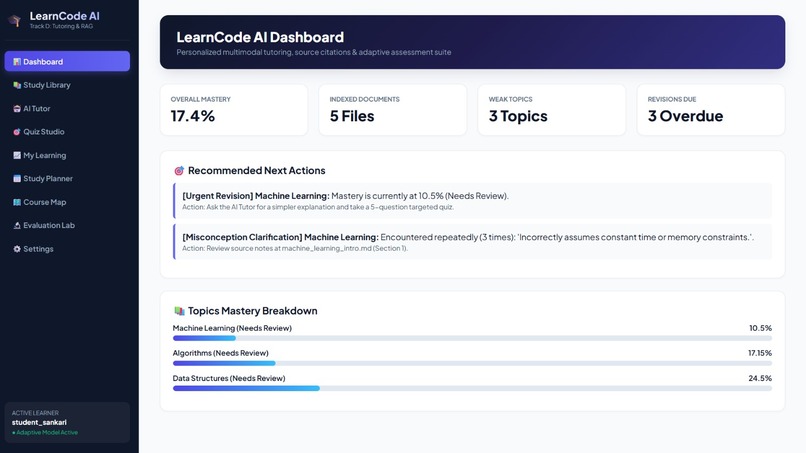Select the Overall Mastery 17.4% card
This screenshot has height=453, width=806.
tap(234, 110)
